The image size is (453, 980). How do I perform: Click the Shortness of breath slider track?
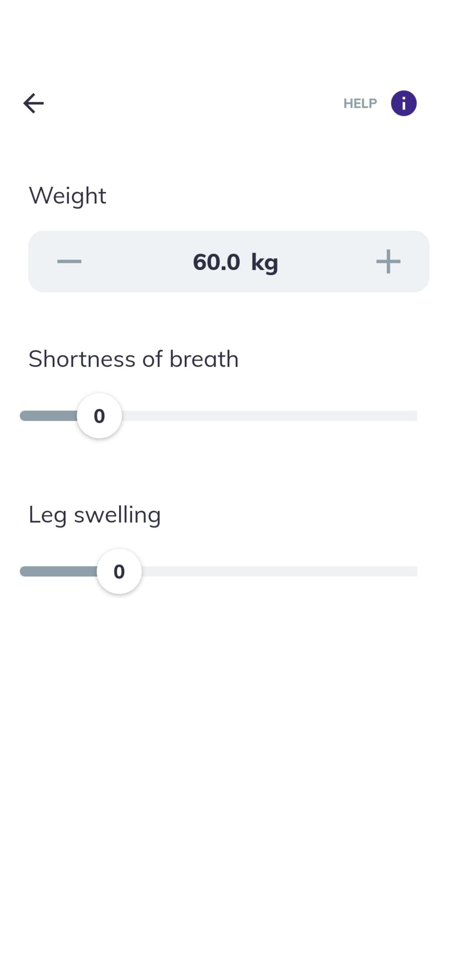[x=218, y=416]
